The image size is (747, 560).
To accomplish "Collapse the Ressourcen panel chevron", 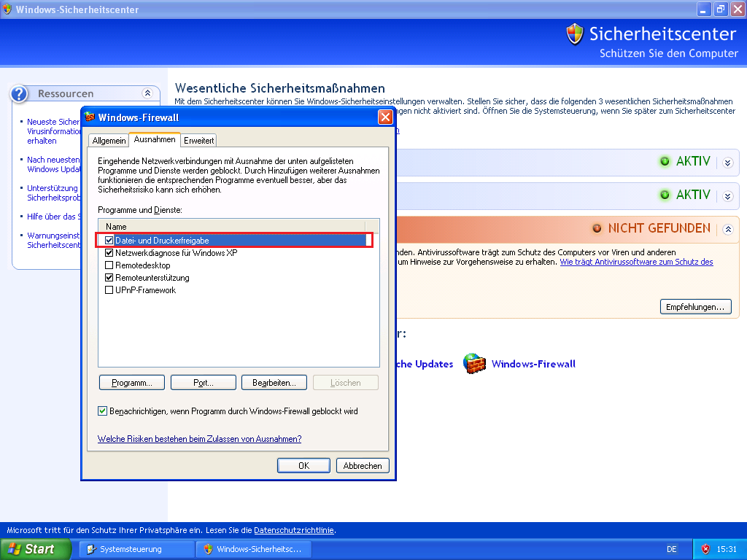I will click(x=147, y=93).
